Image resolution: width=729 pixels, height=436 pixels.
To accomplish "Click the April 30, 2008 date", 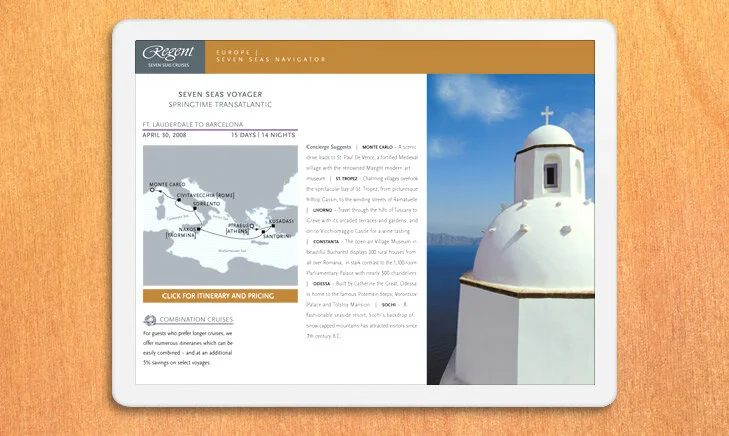I will click(x=164, y=135).
